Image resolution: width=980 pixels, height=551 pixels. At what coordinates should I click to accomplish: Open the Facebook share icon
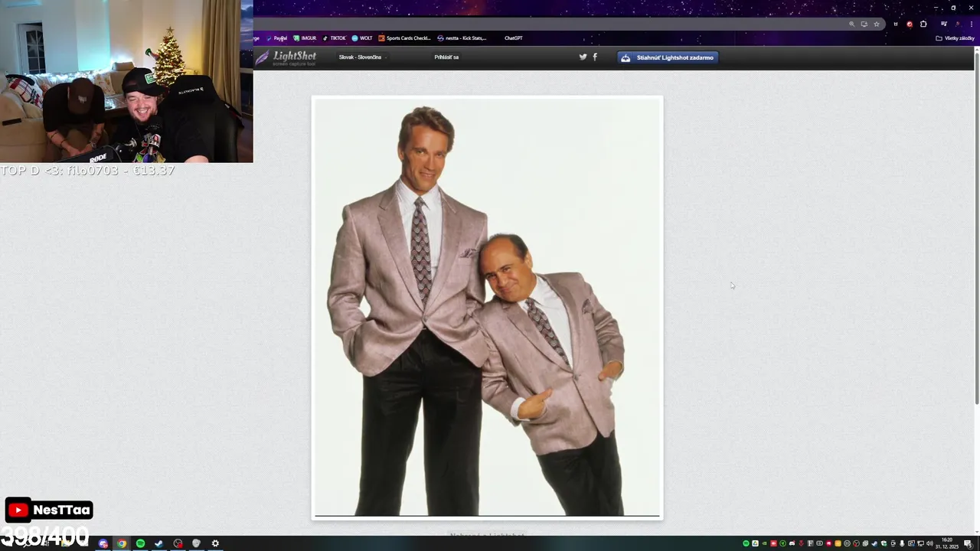click(x=595, y=57)
